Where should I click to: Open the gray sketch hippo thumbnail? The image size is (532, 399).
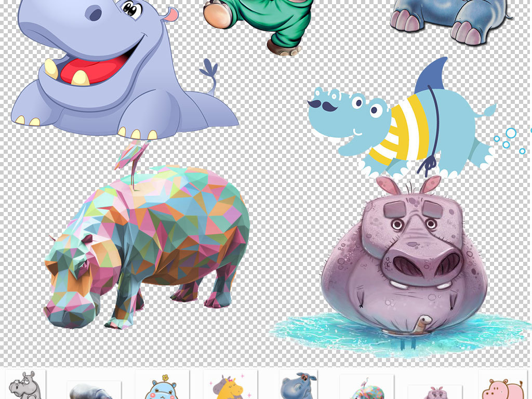pos(25,384)
